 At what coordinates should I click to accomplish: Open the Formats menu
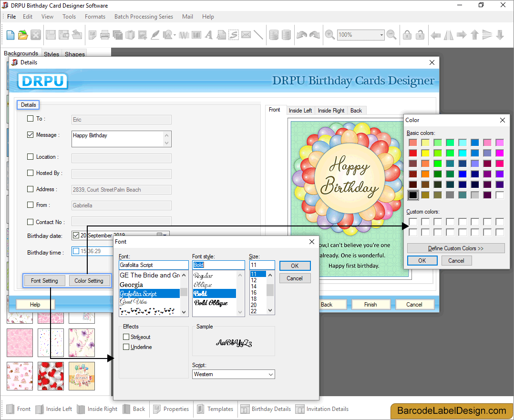[95, 17]
